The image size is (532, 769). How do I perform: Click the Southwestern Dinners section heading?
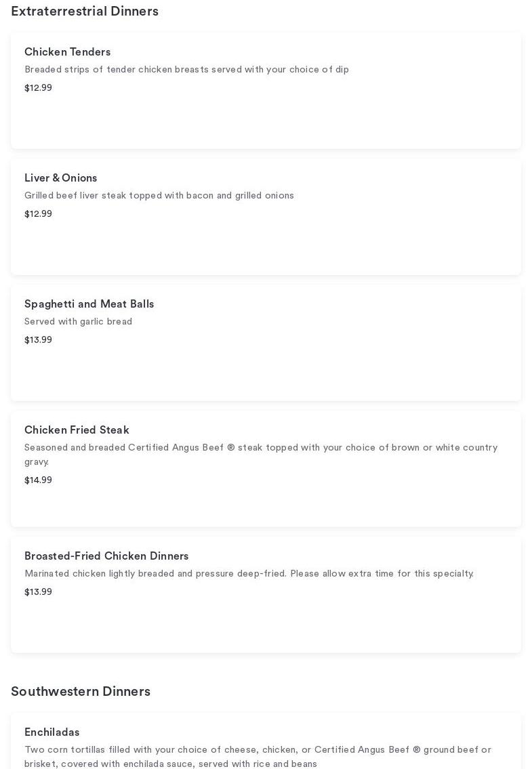point(81,692)
